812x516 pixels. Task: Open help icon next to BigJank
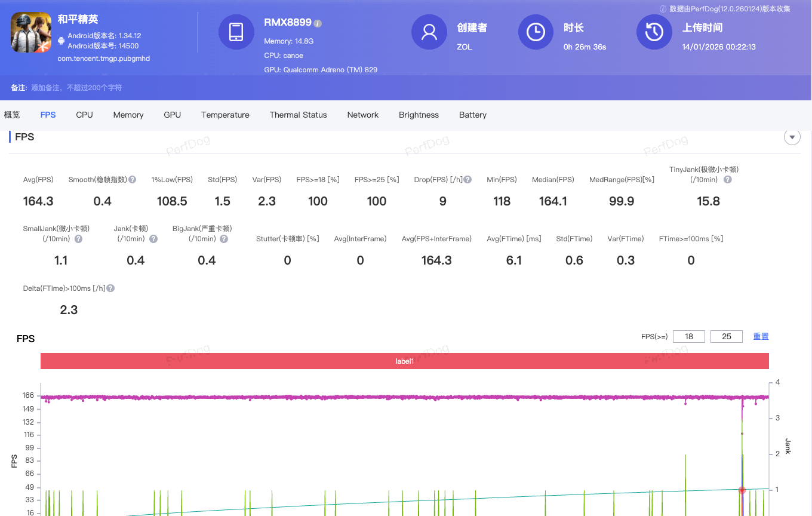pyautogui.click(x=224, y=239)
